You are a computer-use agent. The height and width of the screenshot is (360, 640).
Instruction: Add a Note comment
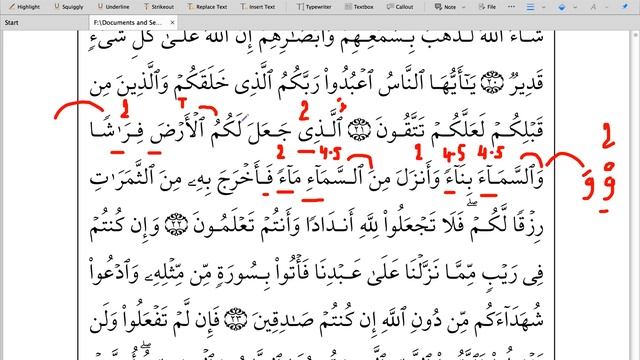445,7
